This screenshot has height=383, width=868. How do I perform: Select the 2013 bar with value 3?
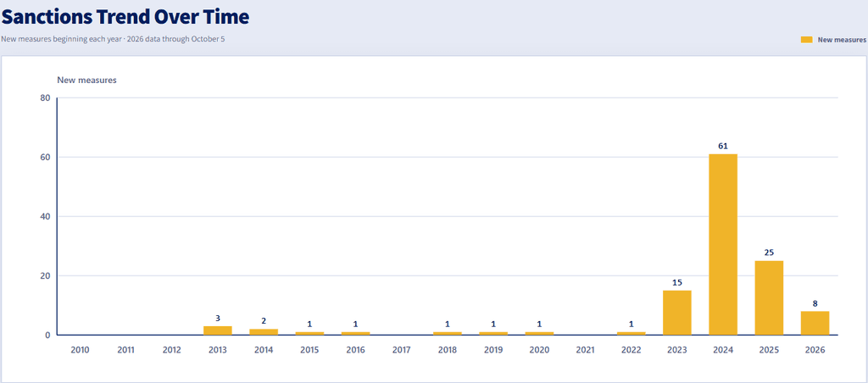click(218, 330)
